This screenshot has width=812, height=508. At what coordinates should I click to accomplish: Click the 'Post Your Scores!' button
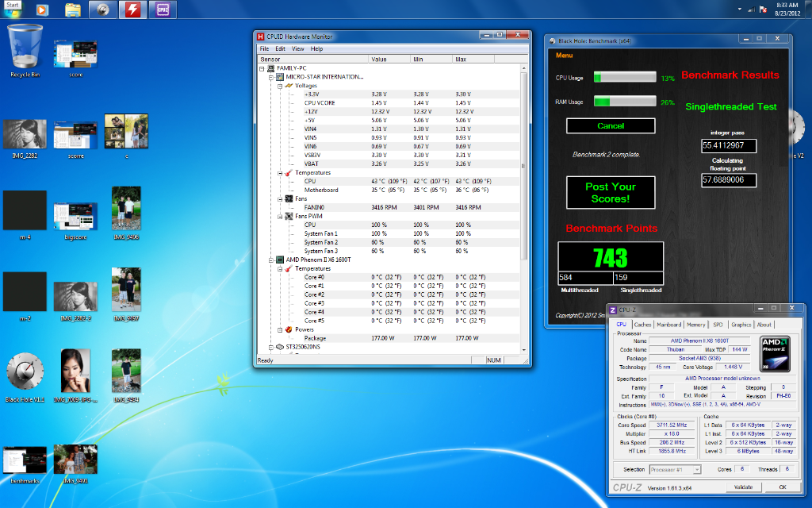(611, 193)
